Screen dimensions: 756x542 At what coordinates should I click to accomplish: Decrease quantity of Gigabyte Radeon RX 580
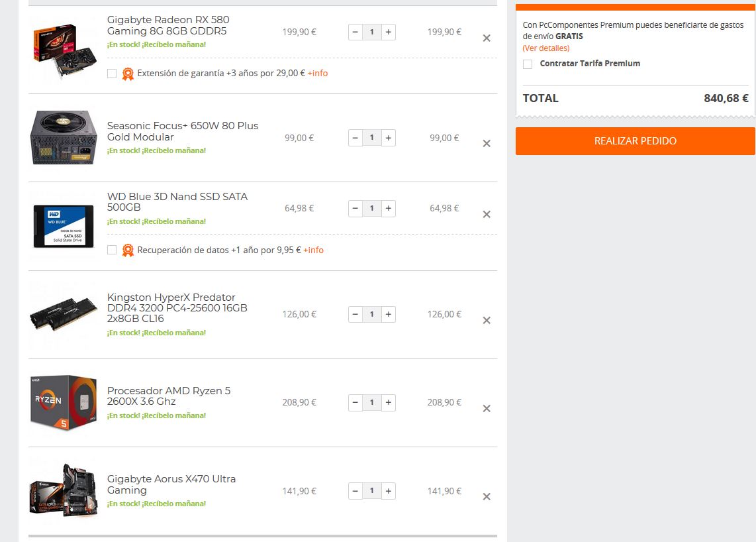click(x=355, y=32)
